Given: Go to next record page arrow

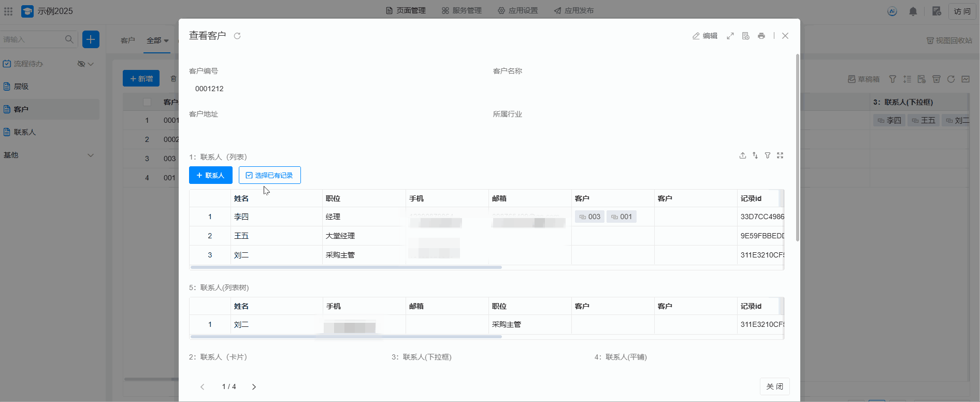Looking at the screenshot, I should [254, 386].
